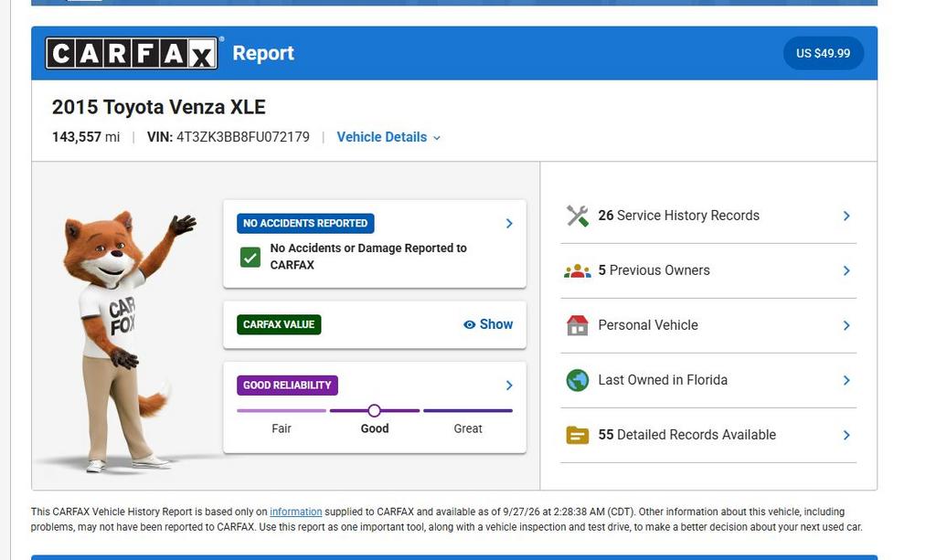This screenshot has height=560, width=936.
Task: Open the 5 Previous Owners row
Action: tap(708, 270)
